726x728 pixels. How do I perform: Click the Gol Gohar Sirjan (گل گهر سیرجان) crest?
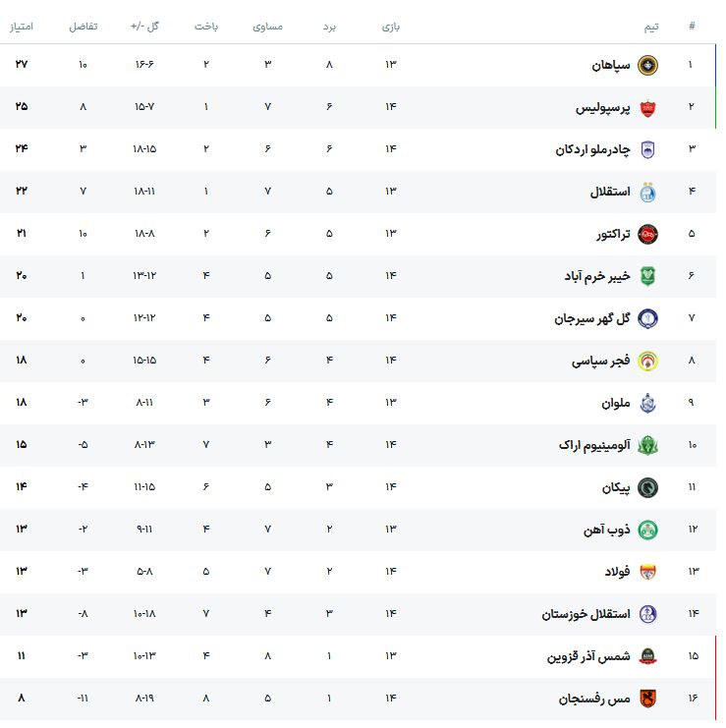[x=647, y=318]
